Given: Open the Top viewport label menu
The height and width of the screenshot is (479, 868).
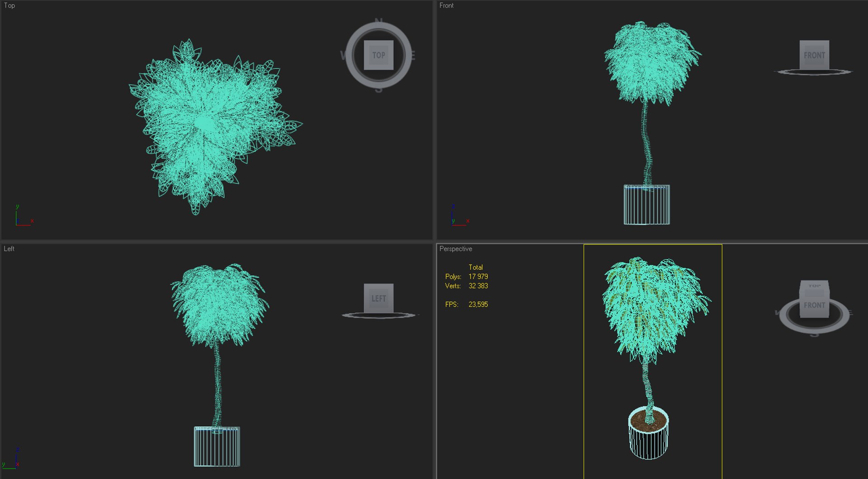Looking at the screenshot, I should click(9, 5).
